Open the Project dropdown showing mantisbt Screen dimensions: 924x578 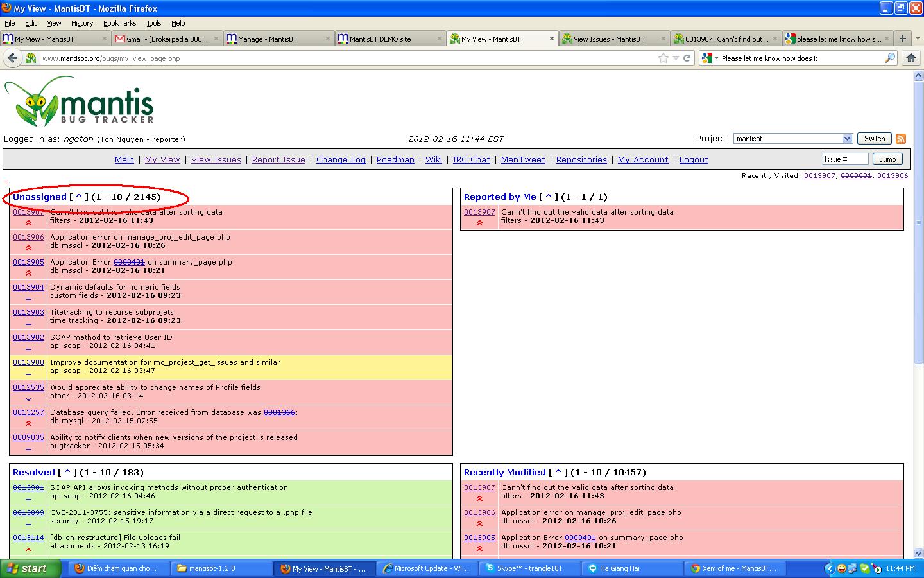793,139
